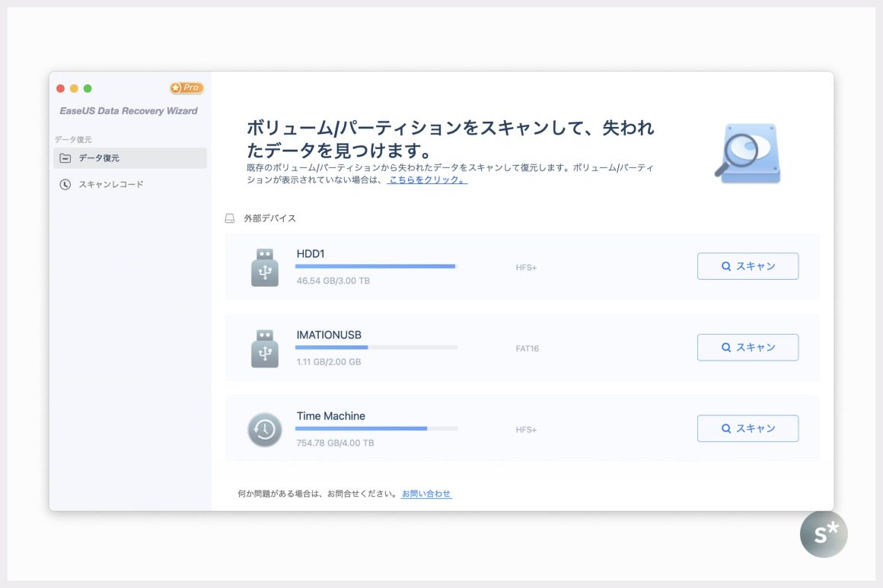Screen dimensions: 883x588
Task: Open the こちらをクリック link
Action: (x=427, y=180)
